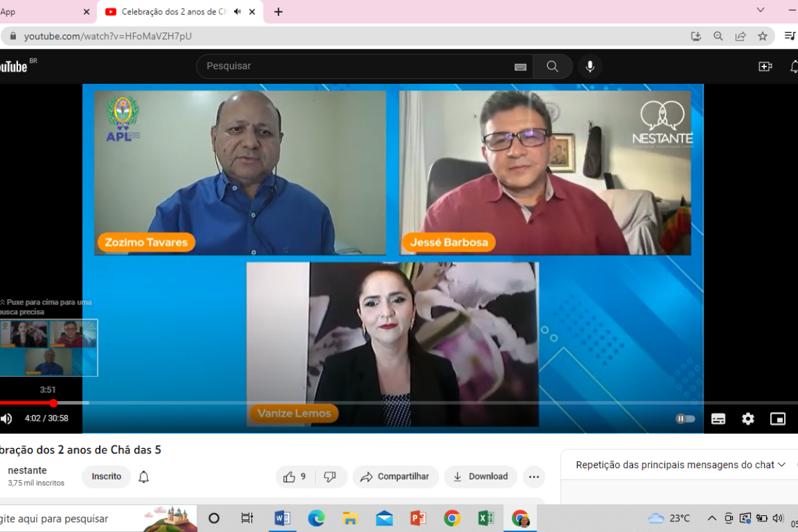Screen dimensions: 798x532
Task: Toggle the autoplay switch
Action: pos(685,419)
